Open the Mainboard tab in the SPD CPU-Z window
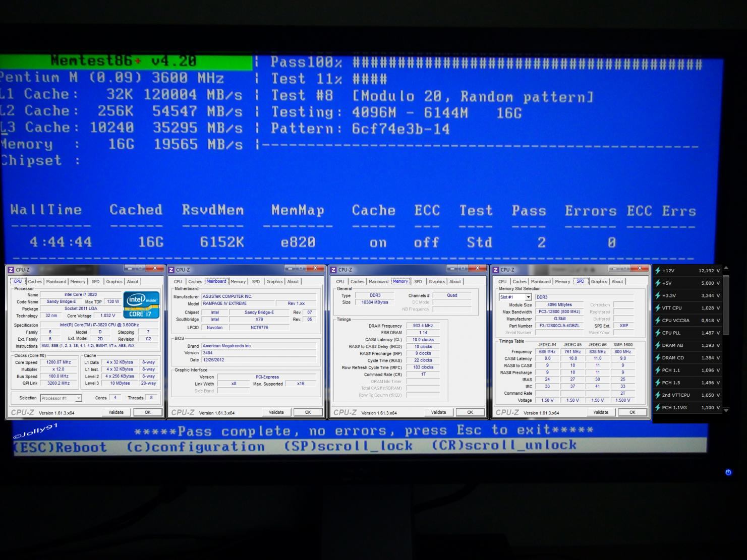 [540, 282]
